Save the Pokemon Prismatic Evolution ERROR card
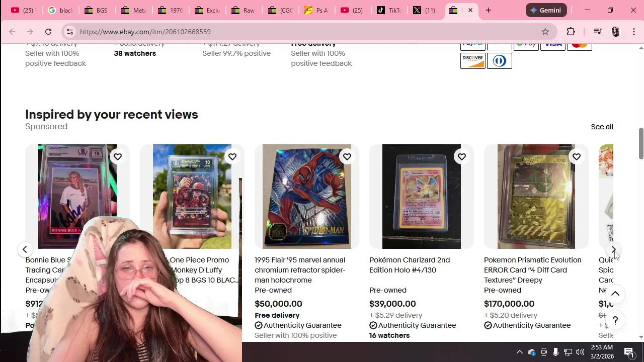 point(577,157)
